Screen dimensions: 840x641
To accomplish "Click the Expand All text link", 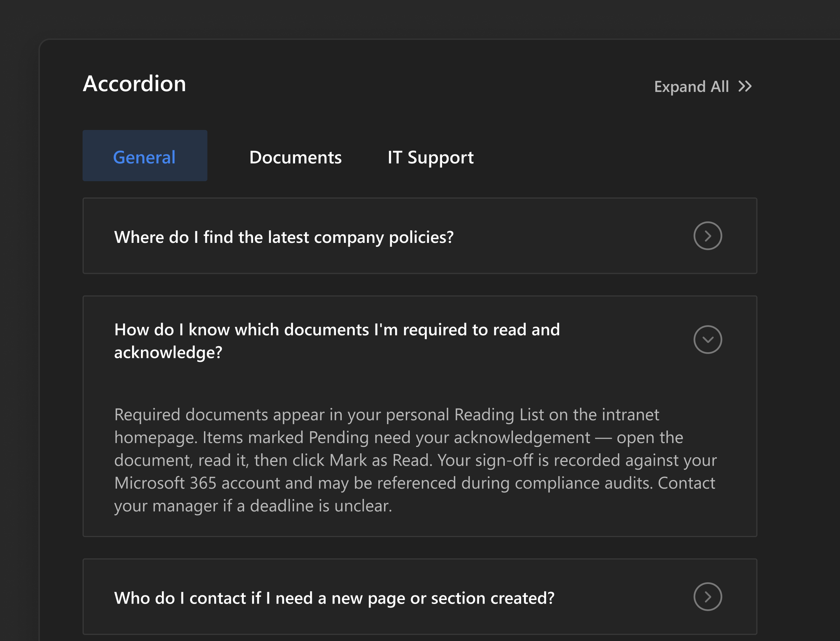I will 691,87.
